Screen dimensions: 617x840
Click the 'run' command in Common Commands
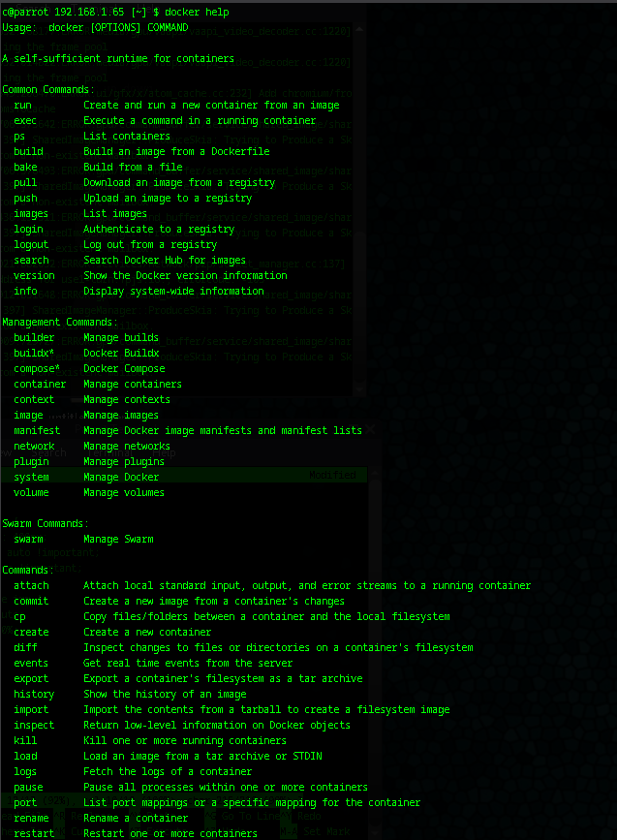point(22,105)
